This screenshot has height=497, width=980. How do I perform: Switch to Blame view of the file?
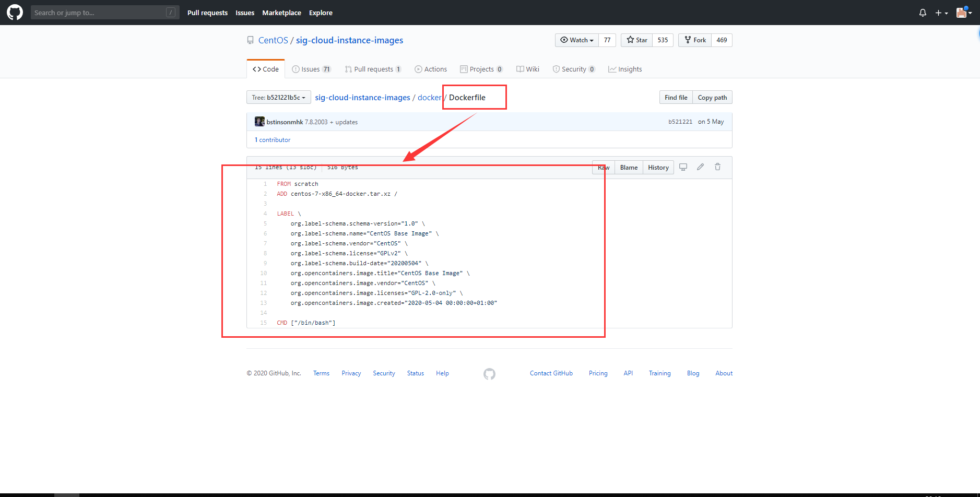point(628,167)
